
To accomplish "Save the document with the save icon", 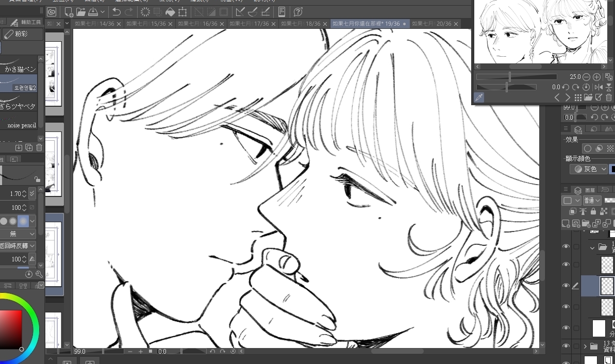I will click(x=93, y=12).
